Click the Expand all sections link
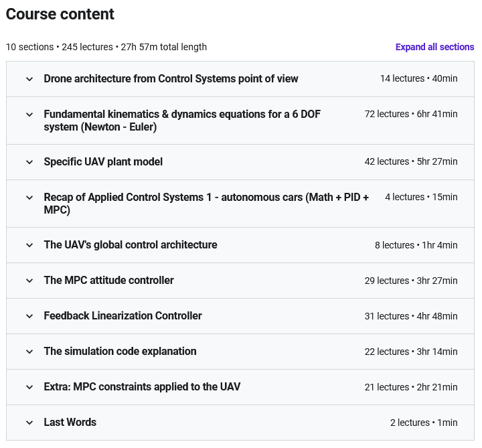The height and width of the screenshot is (448, 482). point(434,47)
